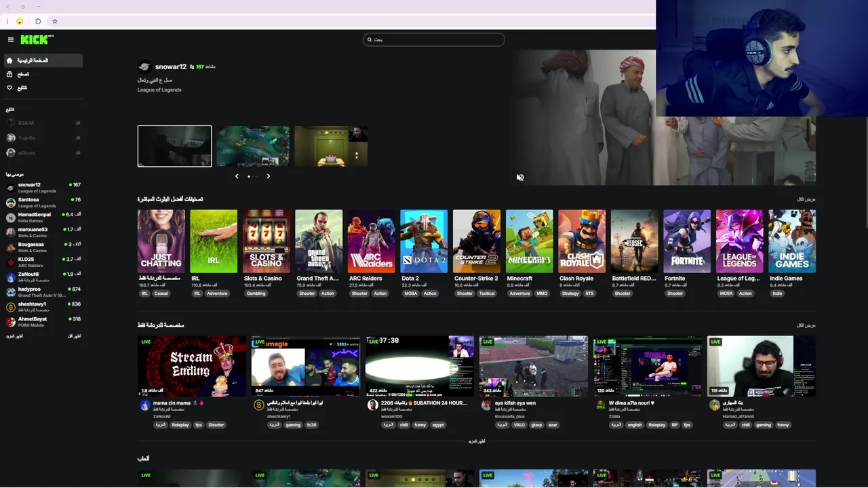
Task: Open offline followed channel BSAIM
Action: (x=42, y=123)
